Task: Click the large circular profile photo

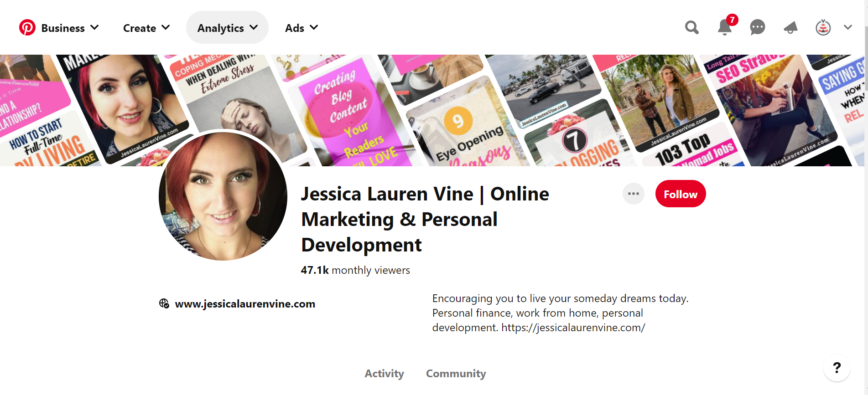Action: (x=223, y=195)
